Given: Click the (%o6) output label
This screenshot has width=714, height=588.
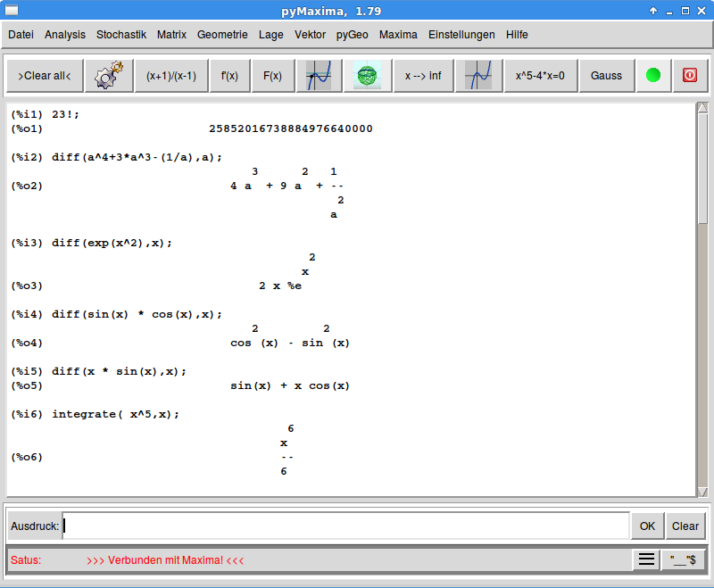Looking at the screenshot, I should click(27, 457).
